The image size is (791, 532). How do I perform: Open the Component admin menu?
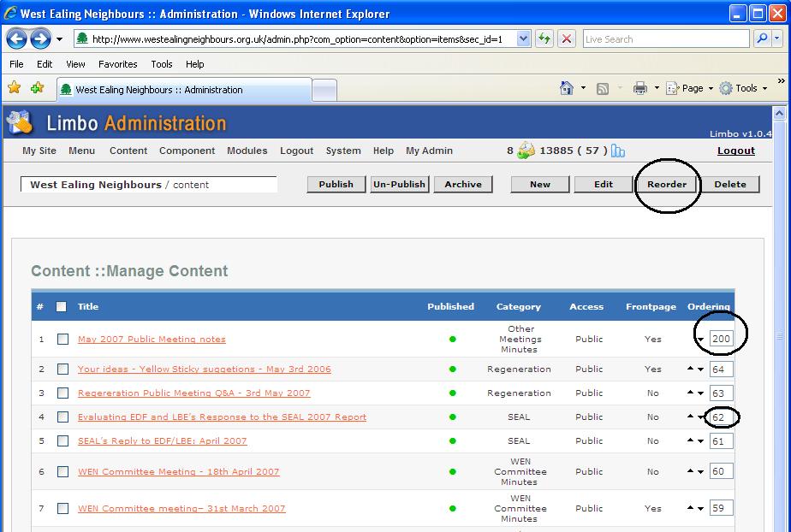[x=187, y=151]
